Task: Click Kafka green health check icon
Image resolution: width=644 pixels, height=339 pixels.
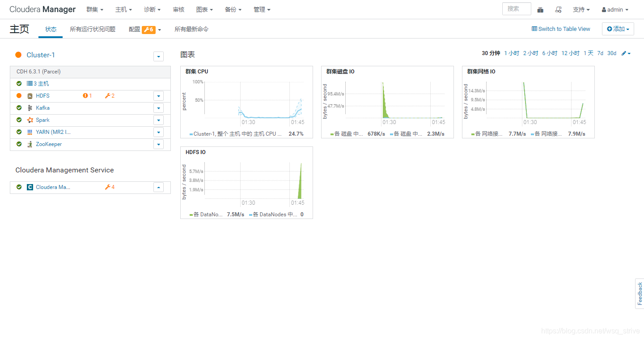Action: tap(19, 108)
